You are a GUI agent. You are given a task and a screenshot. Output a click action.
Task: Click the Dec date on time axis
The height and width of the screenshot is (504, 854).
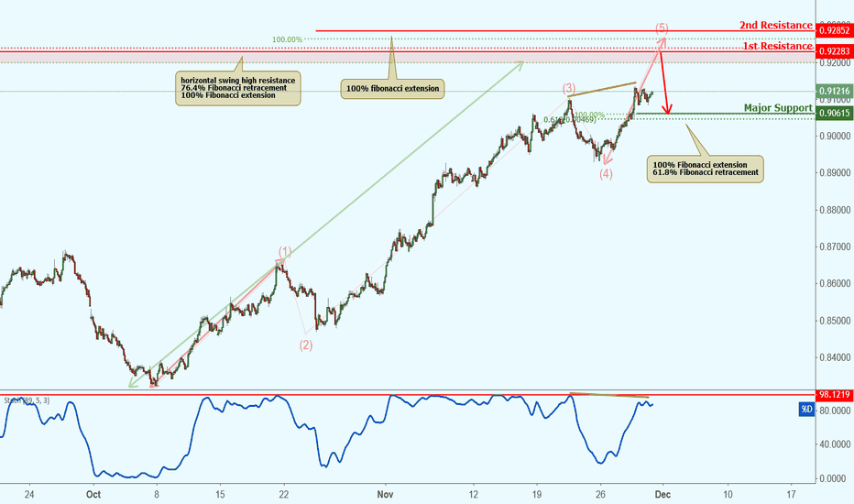pos(662,494)
